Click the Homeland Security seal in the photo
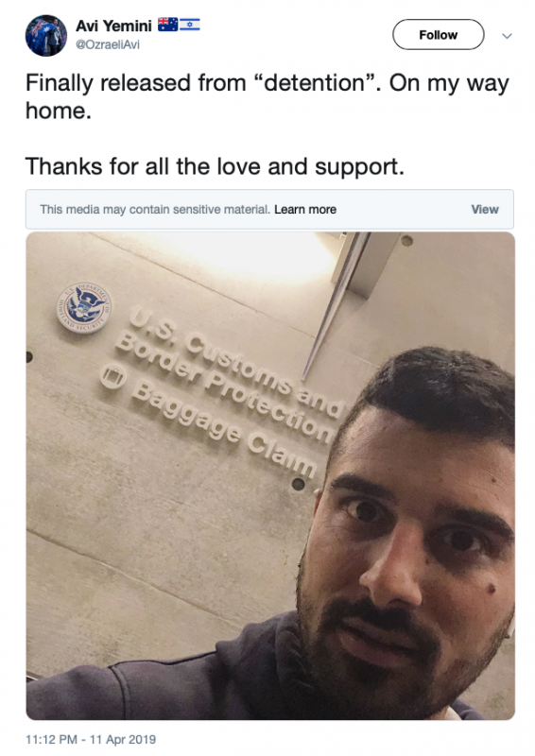 (x=84, y=308)
